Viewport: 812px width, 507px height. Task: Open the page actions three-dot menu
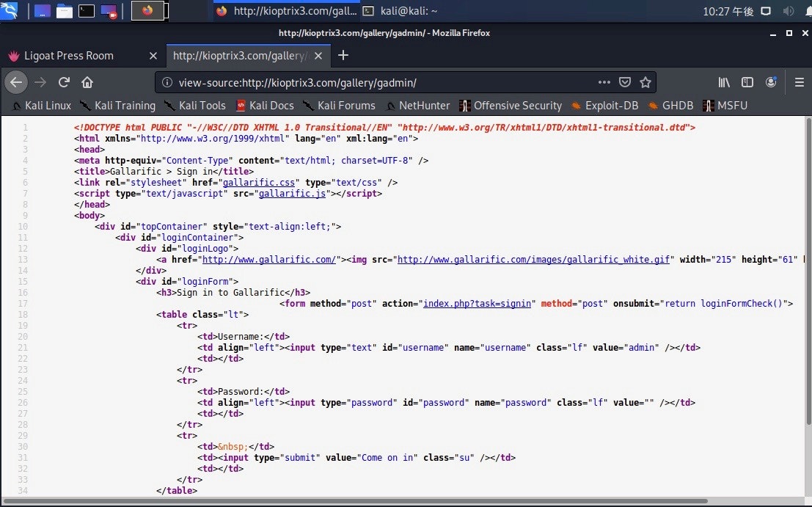click(604, 82)
